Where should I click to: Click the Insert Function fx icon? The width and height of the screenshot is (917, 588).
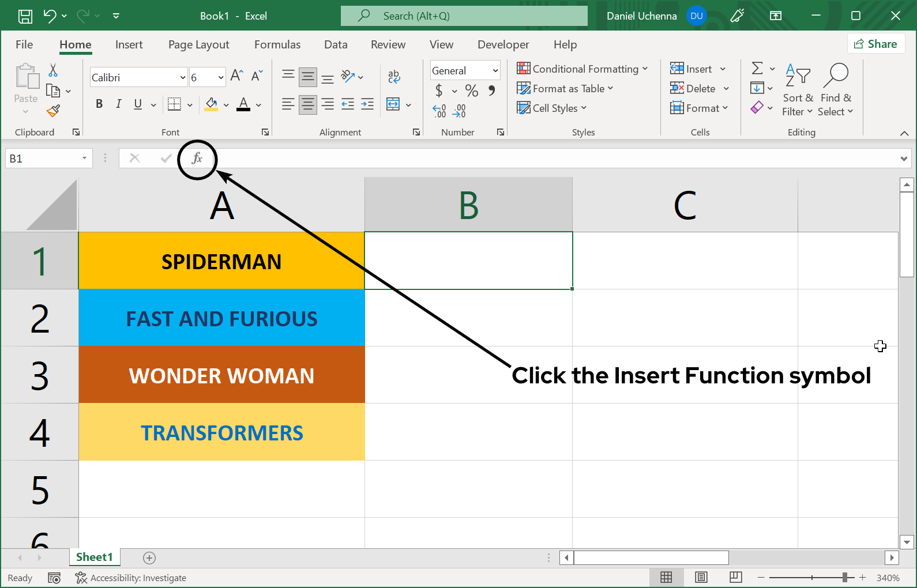197,159
